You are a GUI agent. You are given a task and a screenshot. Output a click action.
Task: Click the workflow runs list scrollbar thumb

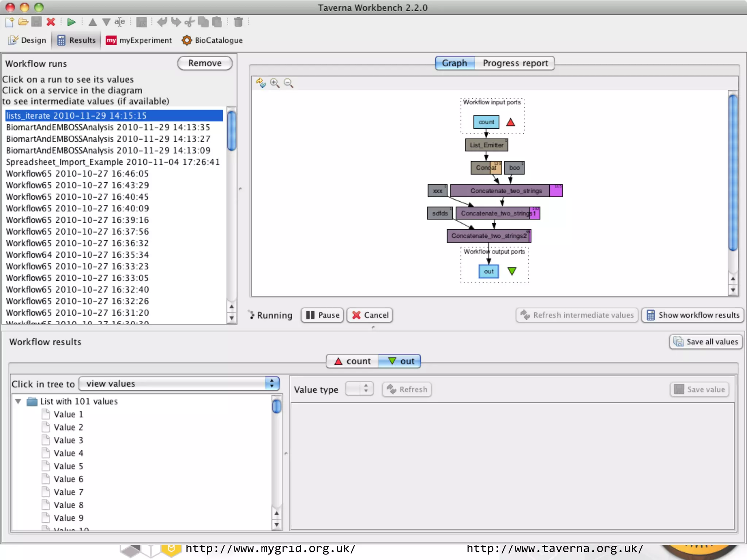pos(231,131)
